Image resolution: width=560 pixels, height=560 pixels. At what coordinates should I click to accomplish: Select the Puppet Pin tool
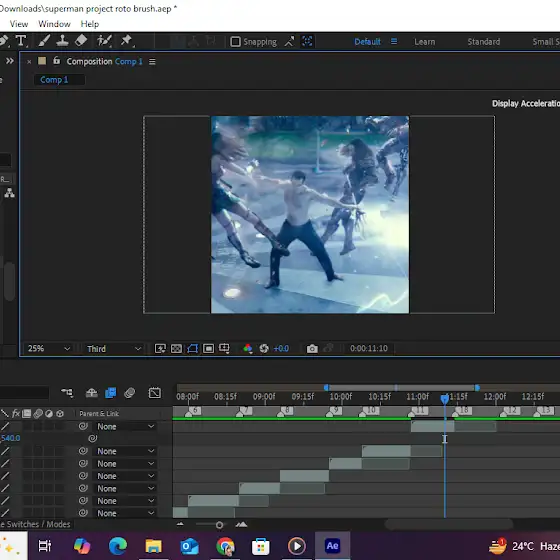coord(126,41)
